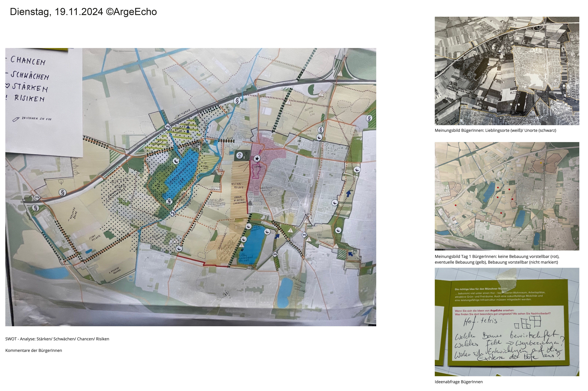Click the grave cross icon on the cemetery block
Viewport: 588px width, 391px height.
click(x=240, y=155)
